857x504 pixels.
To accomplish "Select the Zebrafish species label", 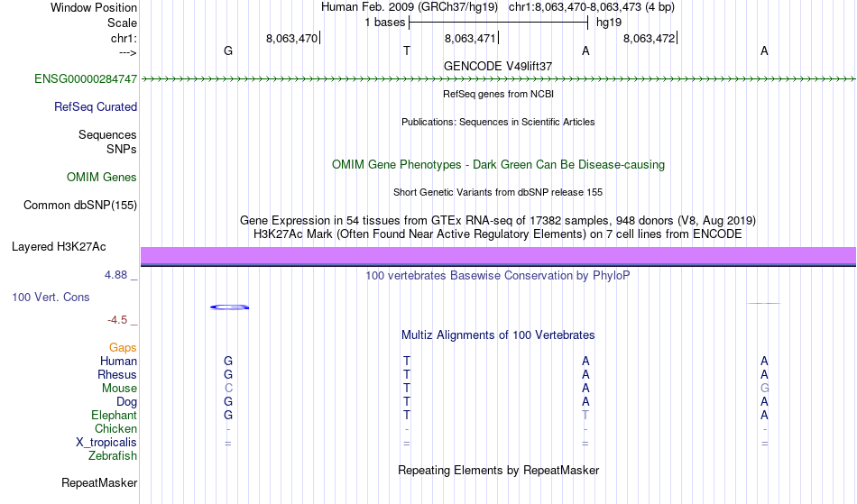I will click(x=113, y=456).
